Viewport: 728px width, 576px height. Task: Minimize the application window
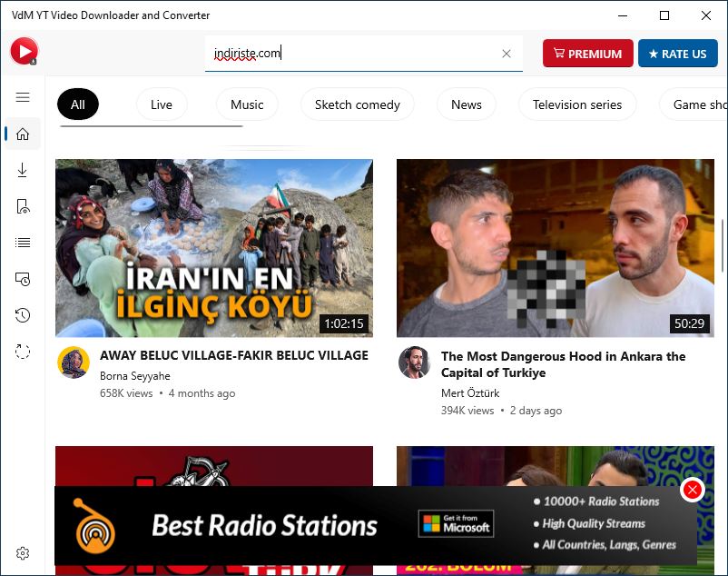coord(623,15)
